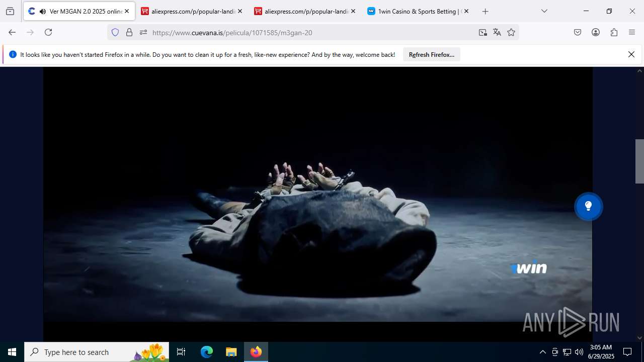Image resolution: width=644 pixels, height=362 pixels.
Task: Launch Microsoft Edge from the taskbar
Action: pyautogui.click(x=207, y=352)
